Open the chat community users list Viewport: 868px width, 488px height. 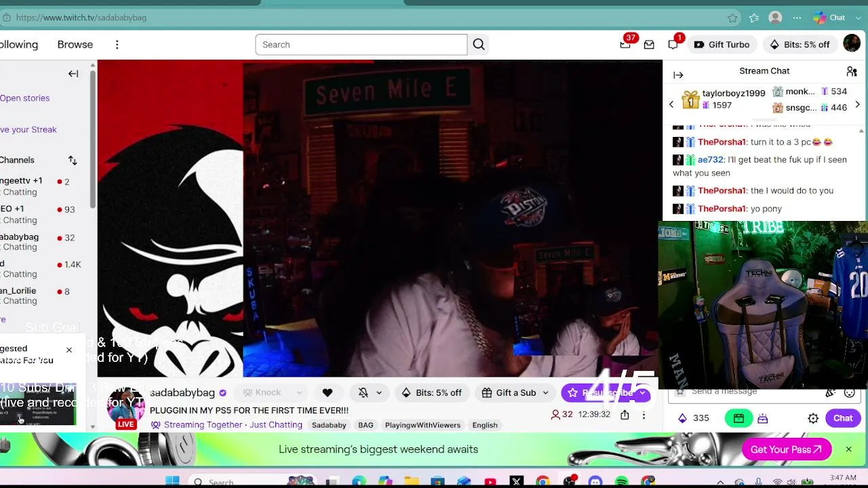point(852,71)
